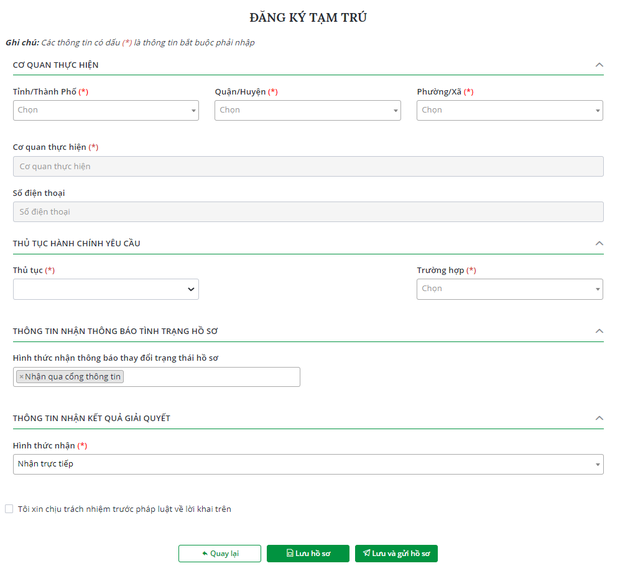Image resolution: width=620 pixels, height=566 pixels.
Task: Open the Hình thức nhận dropdown
Action: pyautogui.click(x=308, y=464)
